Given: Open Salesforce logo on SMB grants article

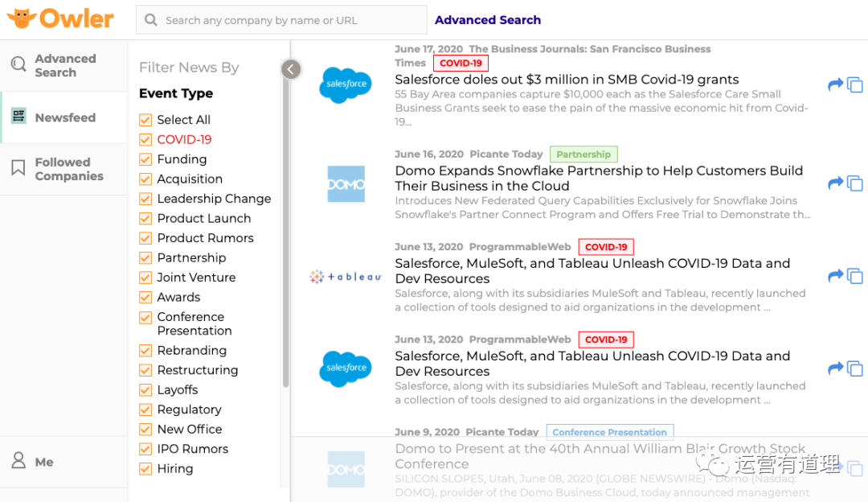Looking at the screenshot, I should (346, 84).
